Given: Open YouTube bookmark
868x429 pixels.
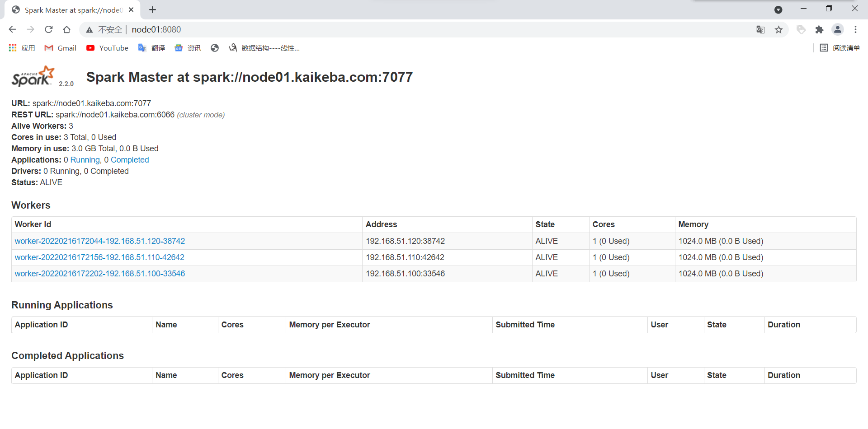Looking at the screenshot, I should pyautogui.click(x=107, y=48).
